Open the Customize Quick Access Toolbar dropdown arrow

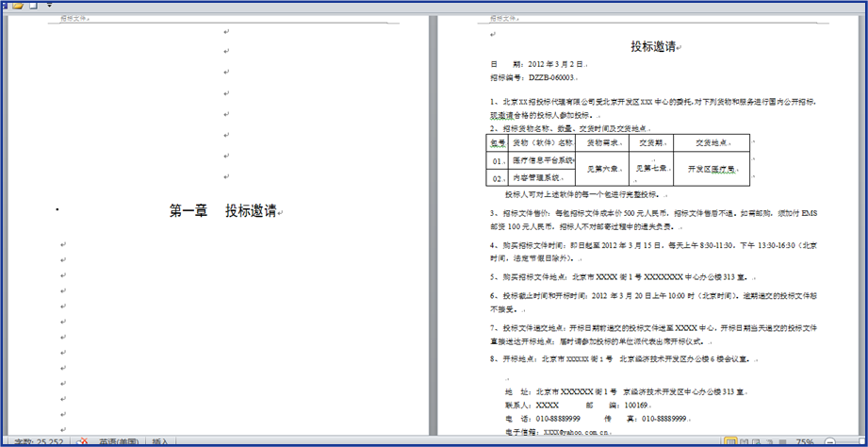point(49,5)
